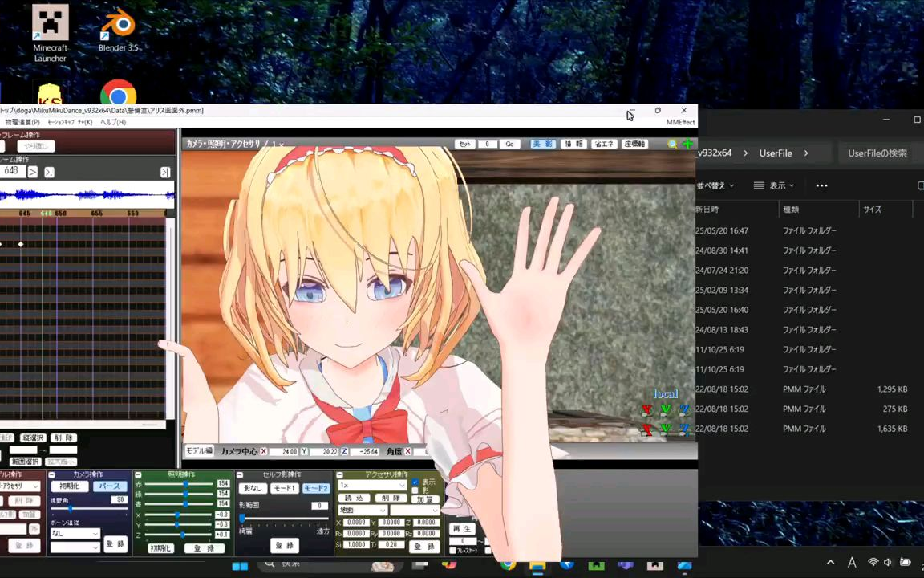Click the Go frame jump button
The width and height of the screenshot is (924, 578).
pos(510,144)
